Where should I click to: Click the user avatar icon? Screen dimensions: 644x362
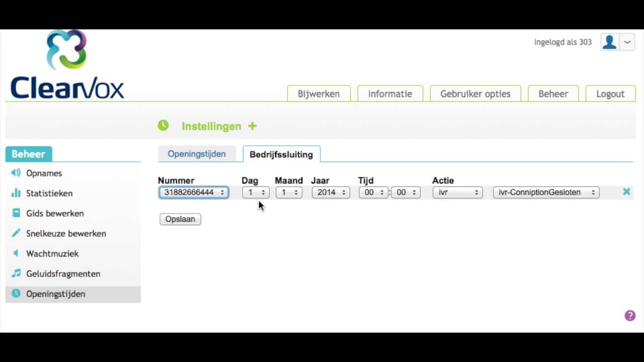(609, 42)
